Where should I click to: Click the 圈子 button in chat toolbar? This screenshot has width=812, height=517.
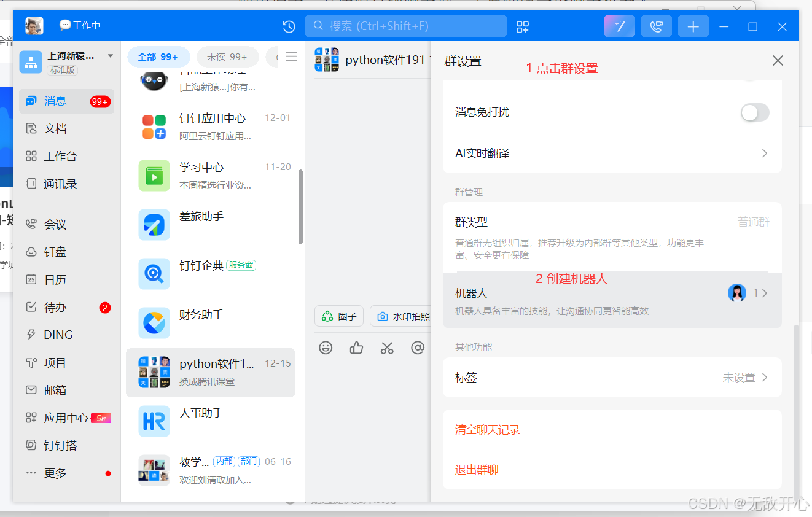tap(340, 316)
